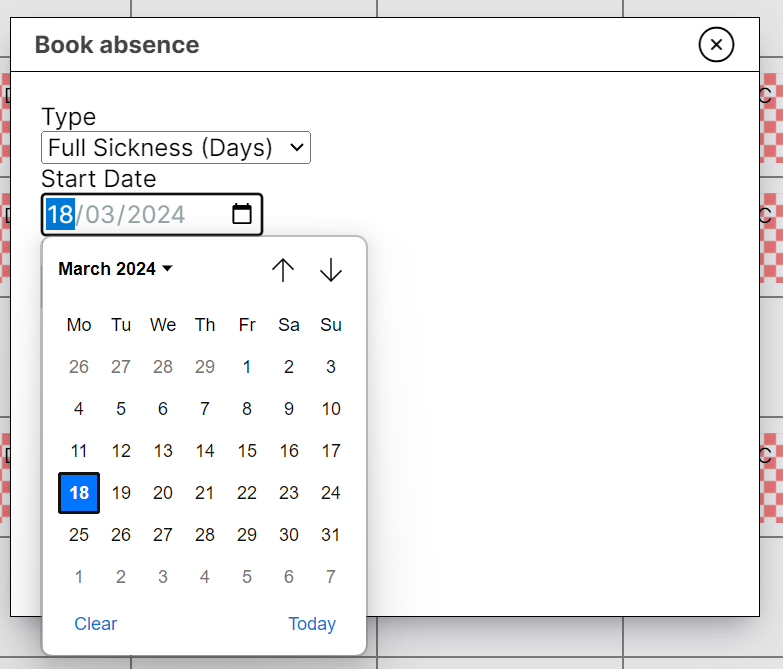Viewport: 783px width, 669px height.
Task: Select March 31 in the calendar
Action: pyautogui.click(x=331, y=535)
